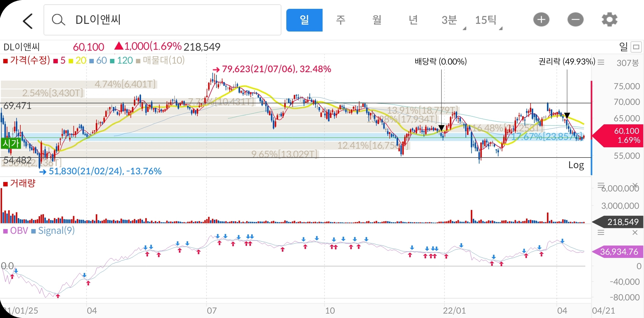The height and width of the screenshot is (318, 644).
Task: Tap the Signal(9) legend label
Action: pyautogui.click(x=53, y=231)
